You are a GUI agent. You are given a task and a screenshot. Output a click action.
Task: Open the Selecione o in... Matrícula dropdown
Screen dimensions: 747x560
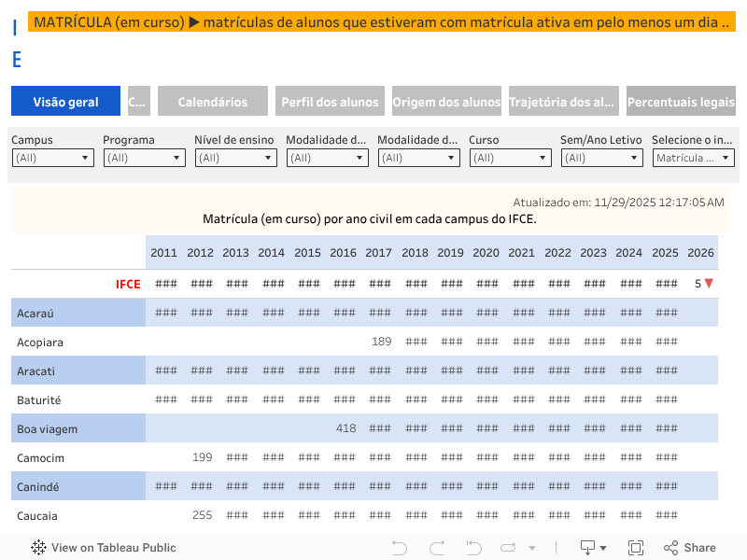[693, 158]
